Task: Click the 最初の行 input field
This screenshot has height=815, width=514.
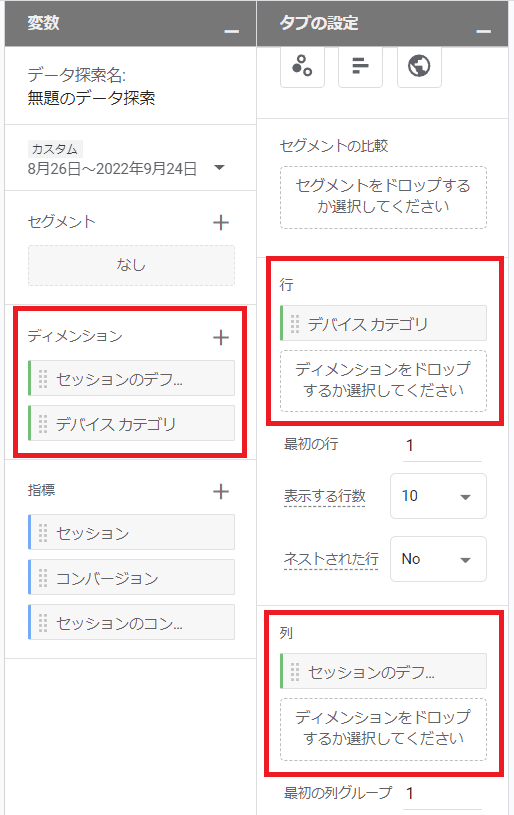Action: [442, 446]
